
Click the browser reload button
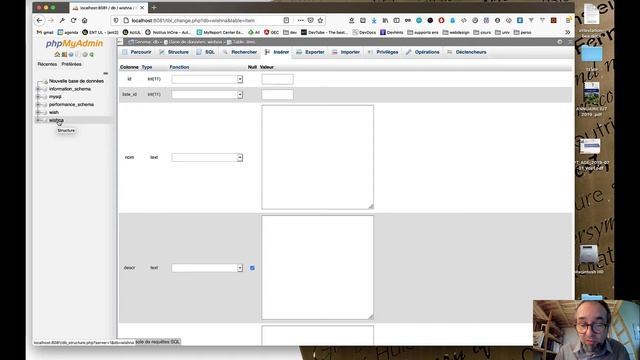pos(73,20)
